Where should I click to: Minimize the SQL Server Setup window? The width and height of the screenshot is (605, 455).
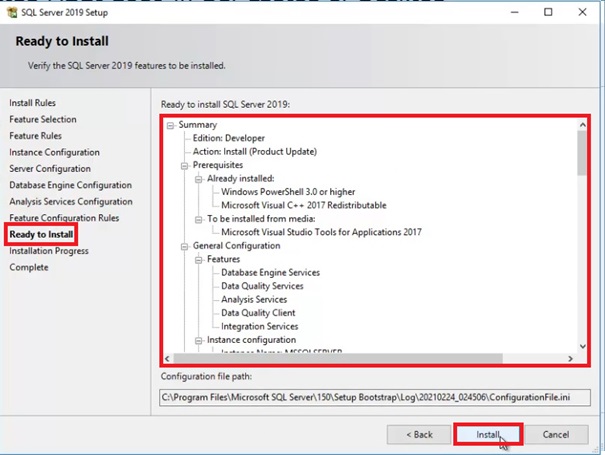[x=515, y=12]
